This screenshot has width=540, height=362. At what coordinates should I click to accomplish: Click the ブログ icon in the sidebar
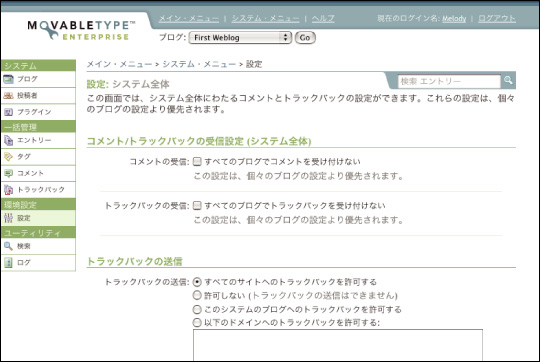(x=8, y=79)
